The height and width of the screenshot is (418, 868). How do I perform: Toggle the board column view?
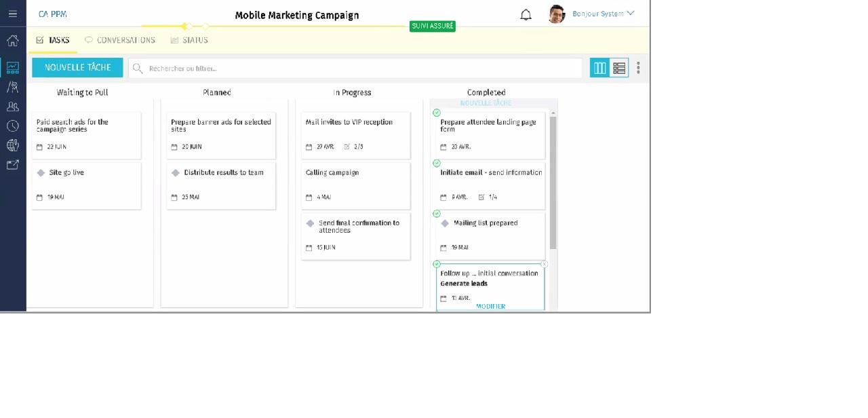(599, 68)
